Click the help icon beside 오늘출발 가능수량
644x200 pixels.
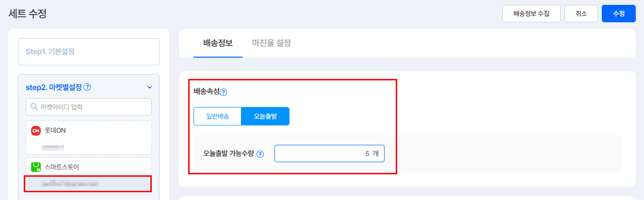click(x=260, y=154)
